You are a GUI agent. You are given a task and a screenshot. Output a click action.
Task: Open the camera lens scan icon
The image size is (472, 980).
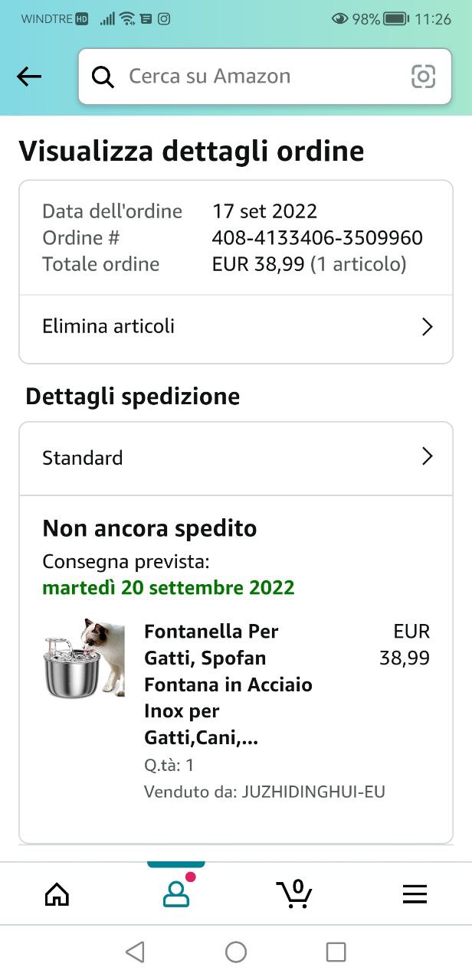(423, 77)
